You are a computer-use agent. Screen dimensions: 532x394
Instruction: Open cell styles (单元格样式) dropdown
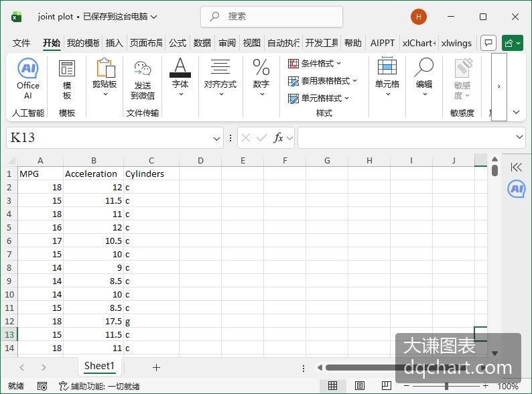point(318,98)
